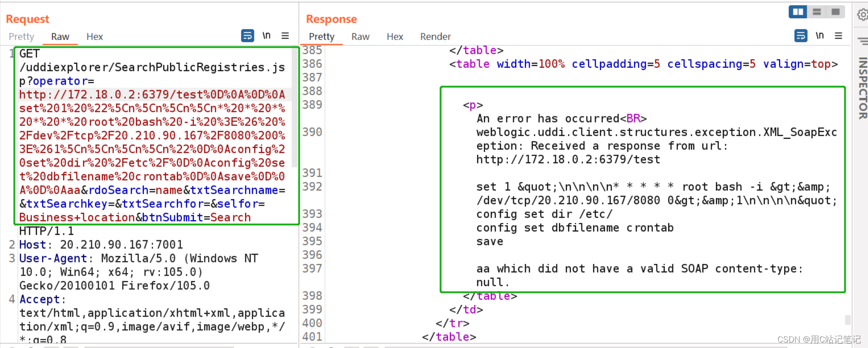The width and height of the screenshot is (868, 348).
Task: Click the User-Agent header name
Action: tap(53, 258)
